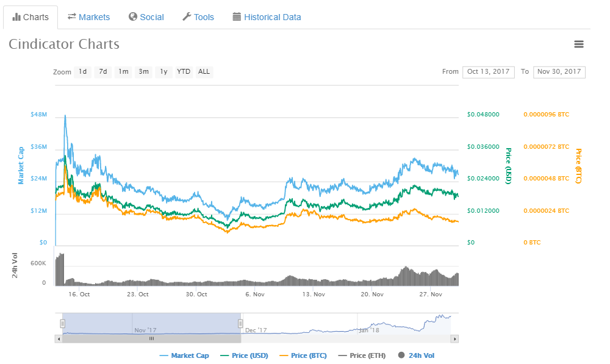This screenshot has width=610, height=364.
Task: Click the calendar icon beside Historical Data
Action: (237, 16)
